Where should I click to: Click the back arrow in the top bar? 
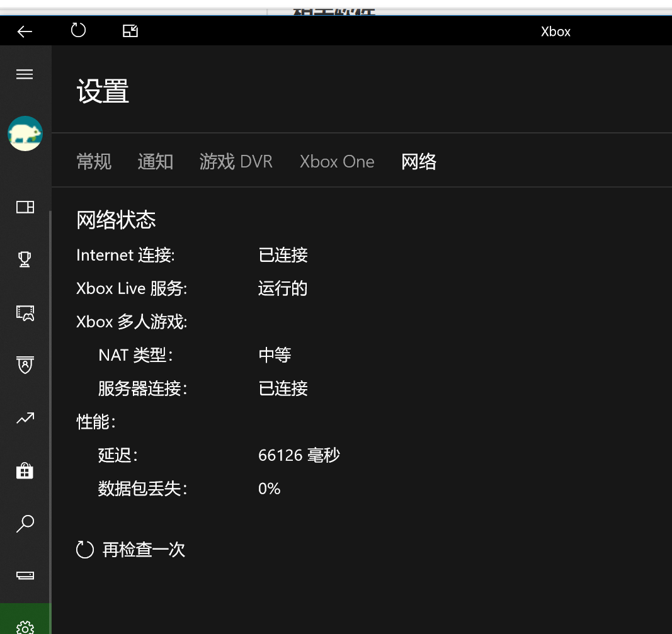pyautogui.click(x=25, y=30)
